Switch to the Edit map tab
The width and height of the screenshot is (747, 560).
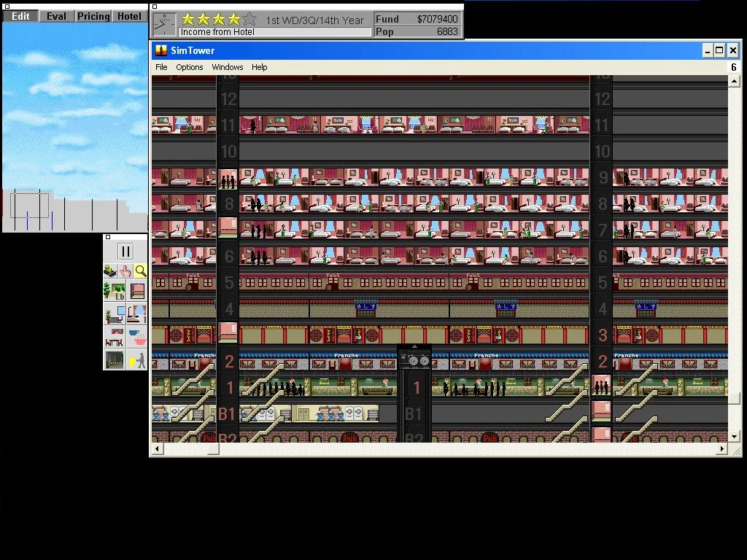[20, 16]
